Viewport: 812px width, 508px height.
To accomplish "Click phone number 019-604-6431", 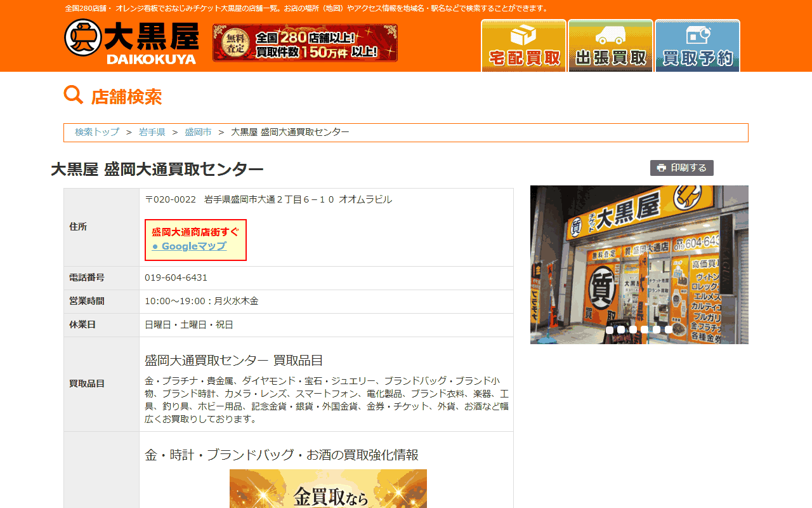I will point(176,277).
